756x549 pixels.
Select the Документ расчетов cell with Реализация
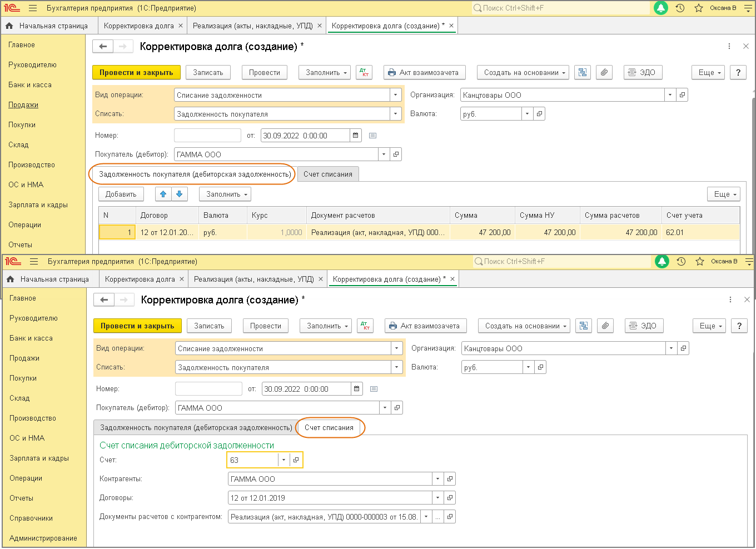click(x=378, y=233)
